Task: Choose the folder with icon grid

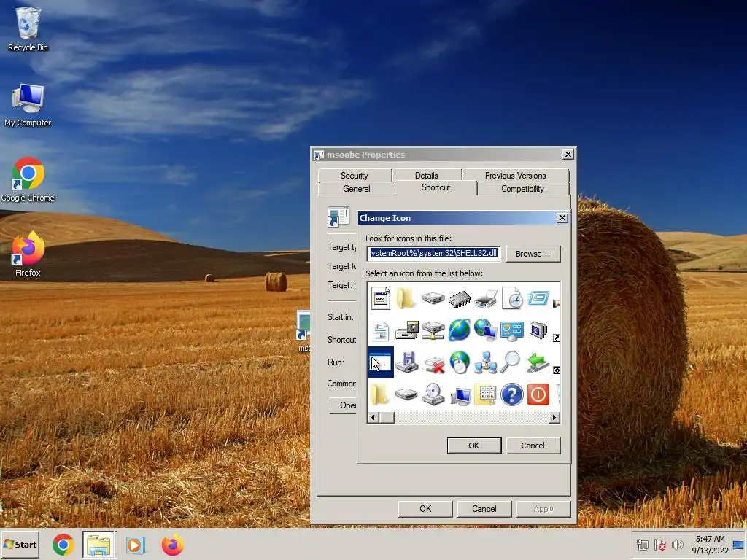Action: pyautogui.click(x=485, y=394)
